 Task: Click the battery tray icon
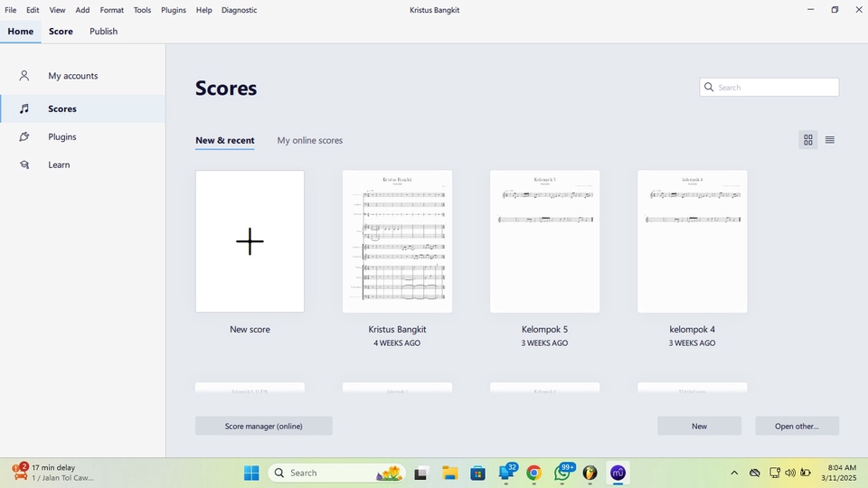pos(806,473)
